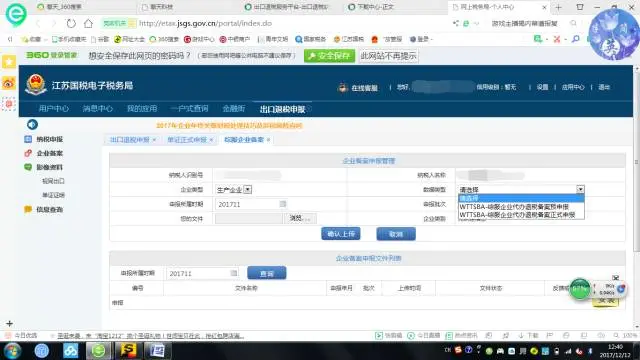The height and width of the screenshot is (360, 640).
Task: Open the 企业类型 生产企业 dropdown
Action: [234, 190]
